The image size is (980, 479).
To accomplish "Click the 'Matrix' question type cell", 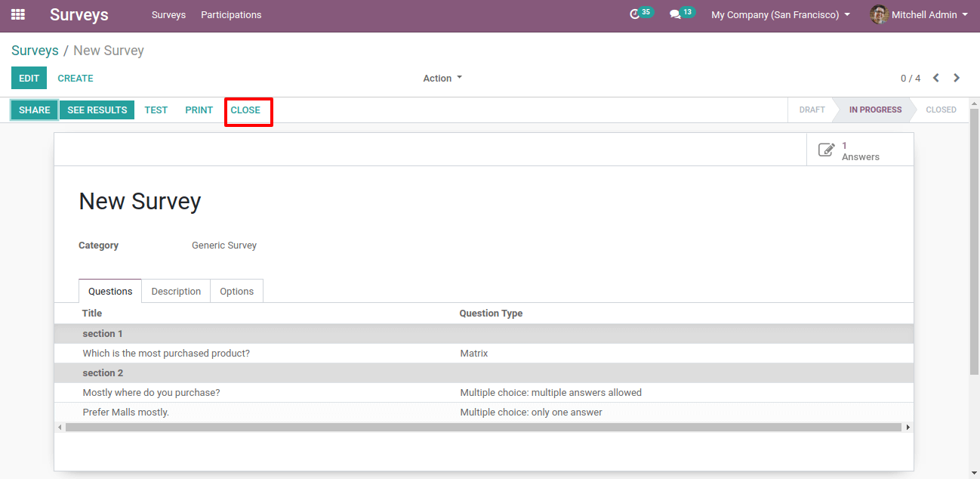I will (474, 354).
